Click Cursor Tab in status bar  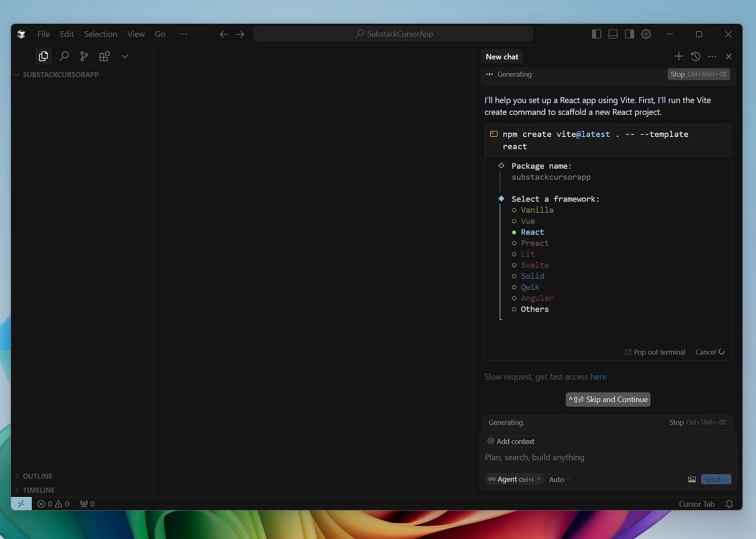coord(696,504)
